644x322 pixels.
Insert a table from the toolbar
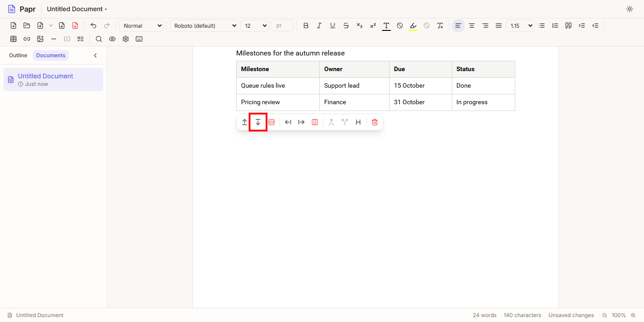point(13,39)
